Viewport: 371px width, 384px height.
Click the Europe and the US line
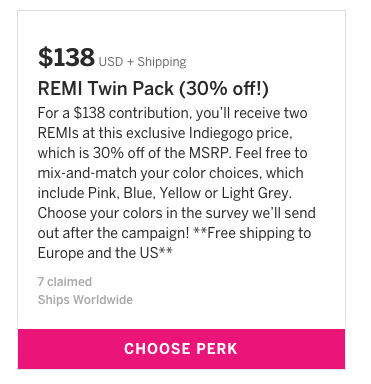click(x=105, y=253)
